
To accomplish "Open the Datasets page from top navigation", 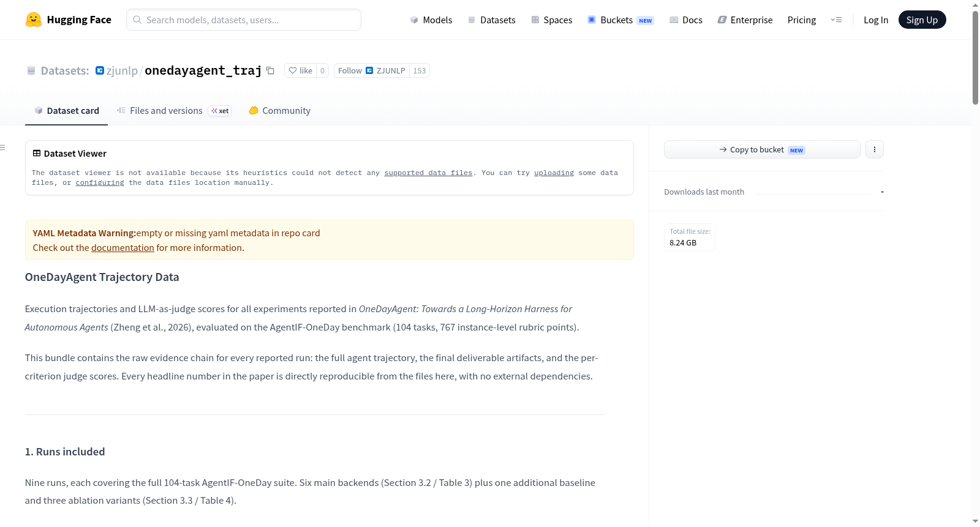I will (x=492, y=20).
